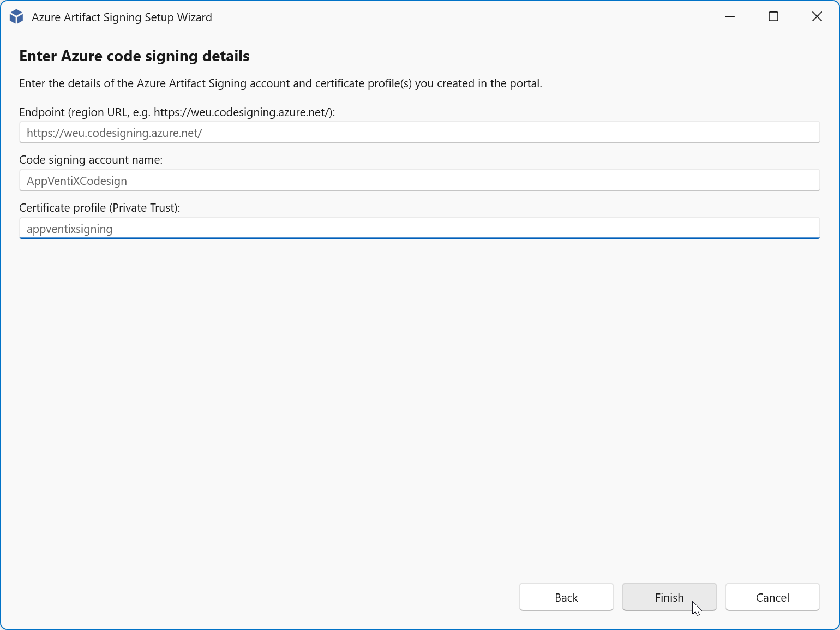Image resolution: width=840 pixels, height=630 pixels.
Task: Click the 'Certificate profile (Private Trust):' label
Action: pos(100,208)
